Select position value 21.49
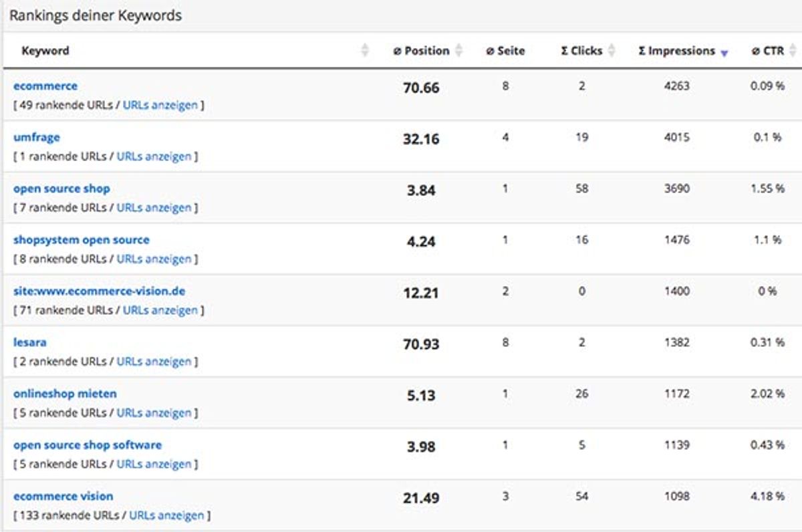 click(421, 498)
